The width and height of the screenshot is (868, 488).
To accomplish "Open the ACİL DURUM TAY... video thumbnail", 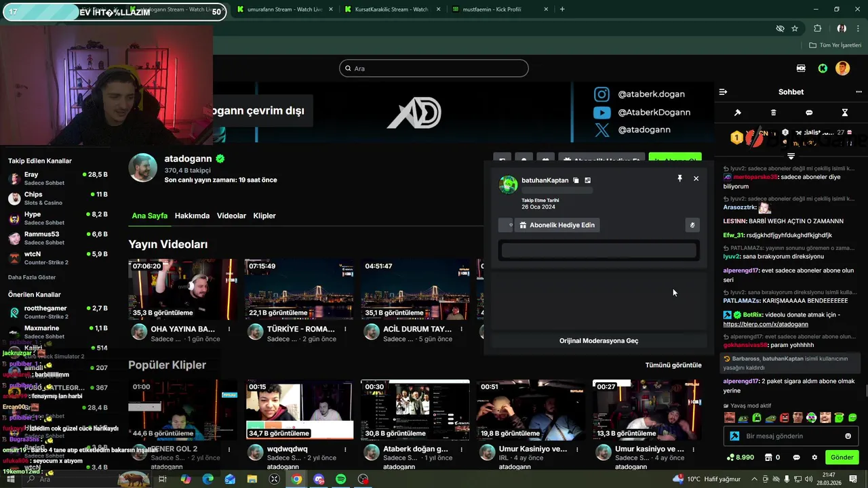I will 416,289.
